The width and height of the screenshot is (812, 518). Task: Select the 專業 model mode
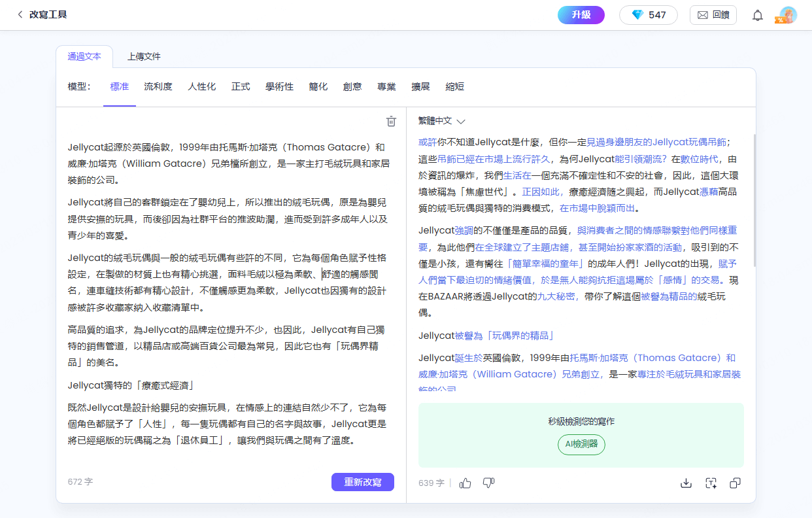pos(386,86)
